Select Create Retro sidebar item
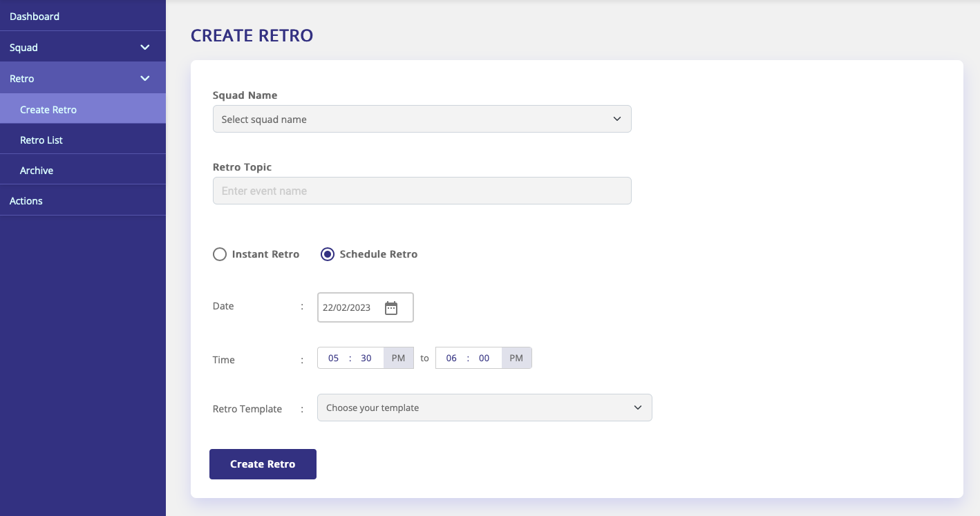The width and height of the screenshot is (980, 516). pyautogui.click(x=48, y=110)
